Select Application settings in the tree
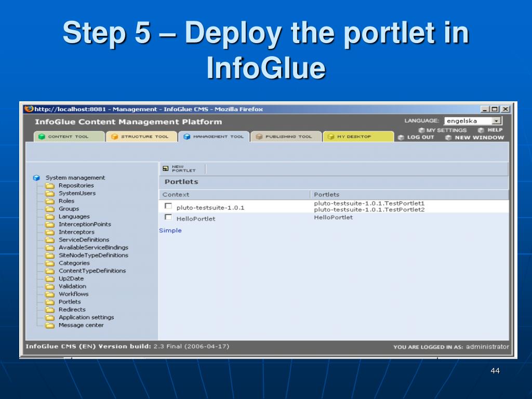The width and height of the screenshot is (532, 399). pyautogui.click(x=86, y=317)
